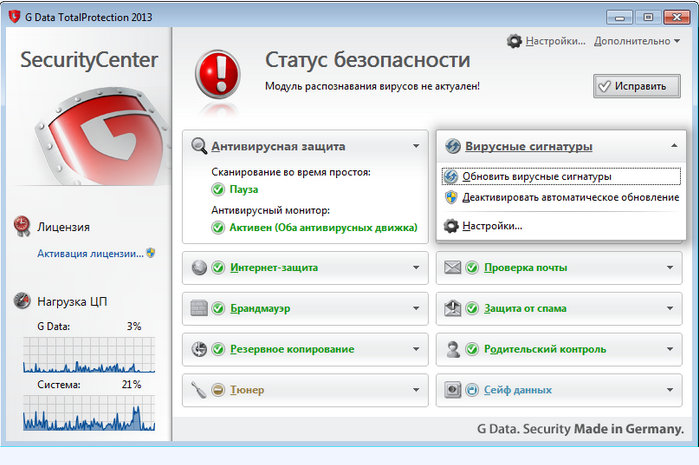Click the spam mail icon of Защита от спама
This screenshot has height=465, width=699.
(x=452, y=308)
